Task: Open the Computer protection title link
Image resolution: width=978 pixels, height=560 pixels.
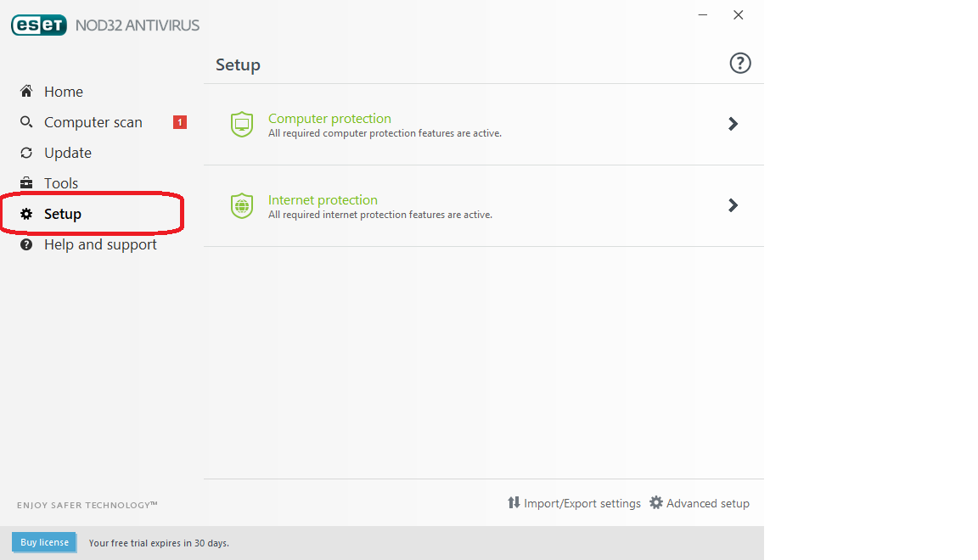Action: tap(329, 119)
